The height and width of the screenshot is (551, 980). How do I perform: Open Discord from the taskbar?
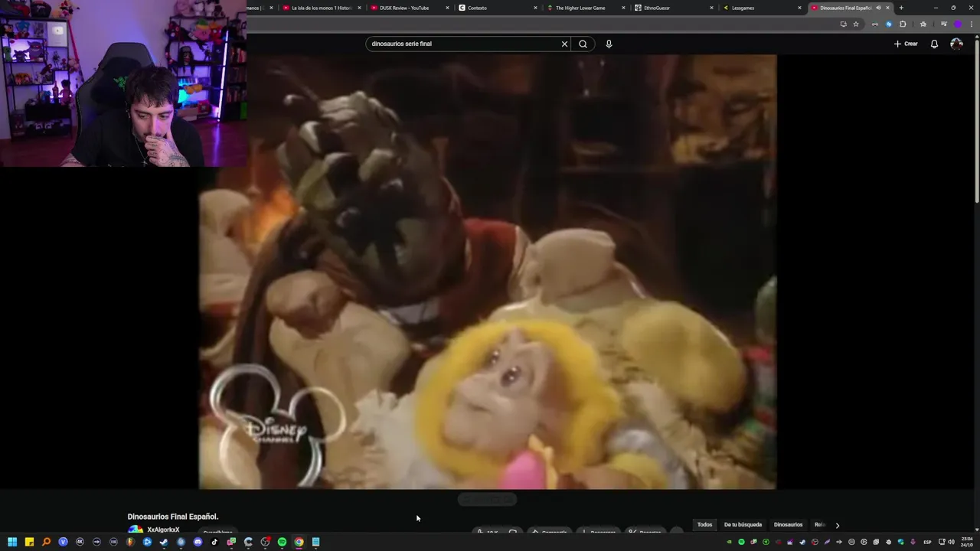point(198,542)
